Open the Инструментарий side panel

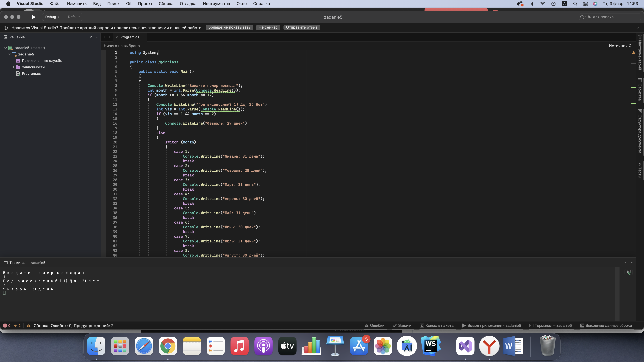640,52
